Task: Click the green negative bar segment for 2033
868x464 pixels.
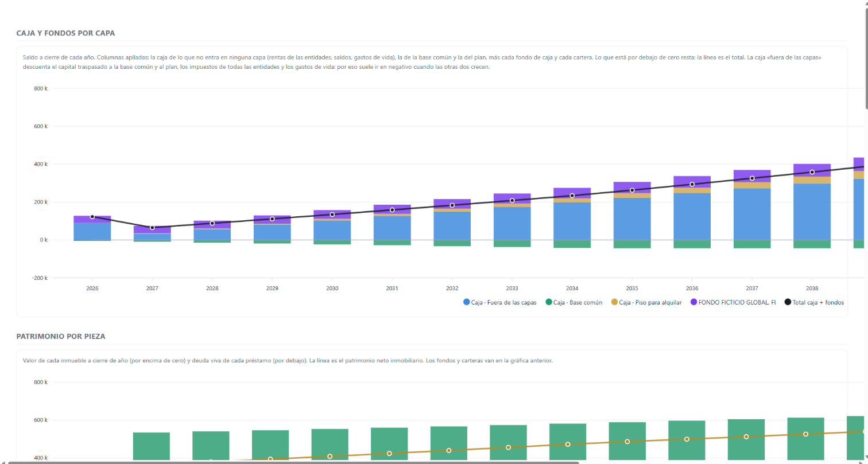Action: coord(512,244)
